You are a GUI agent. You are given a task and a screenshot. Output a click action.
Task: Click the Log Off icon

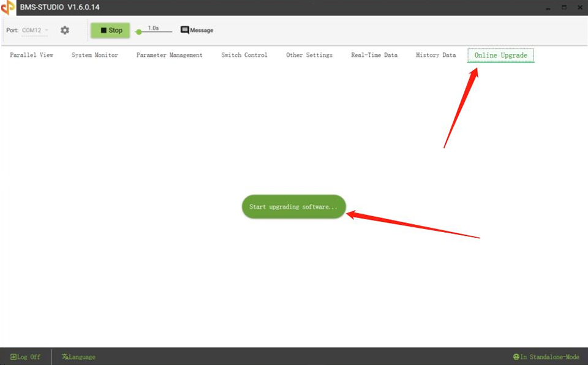pos(15,356)
